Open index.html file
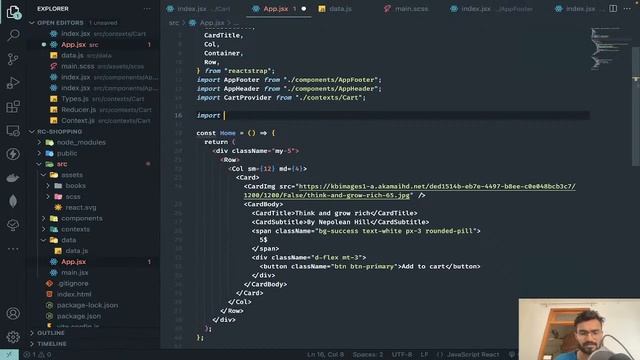 [74, 294]
